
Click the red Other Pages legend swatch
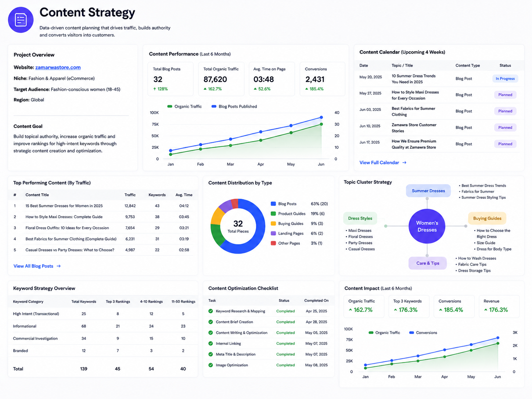273,243
